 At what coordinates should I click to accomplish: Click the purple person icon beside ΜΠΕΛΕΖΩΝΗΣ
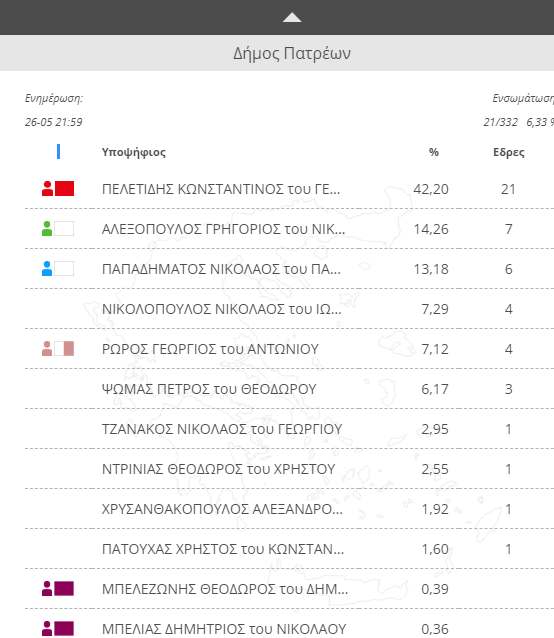tap(47, 589)
